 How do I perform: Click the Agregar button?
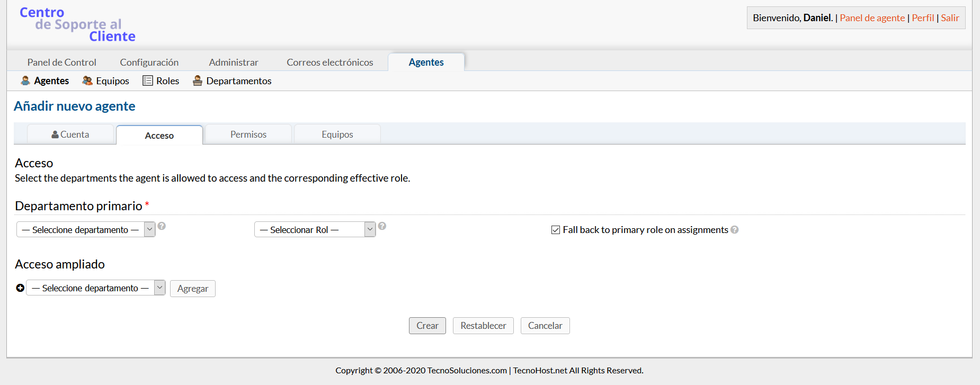point(193,289)
